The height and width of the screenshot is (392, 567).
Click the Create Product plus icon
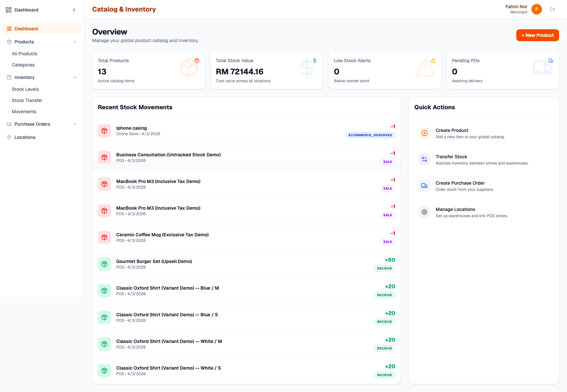tap(424, 133)
